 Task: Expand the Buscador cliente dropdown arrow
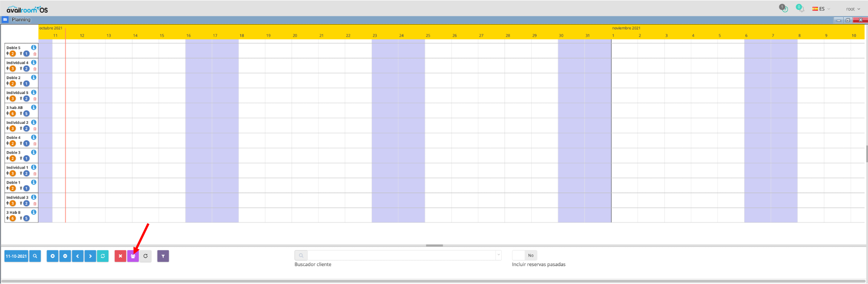tap(499, 255)
